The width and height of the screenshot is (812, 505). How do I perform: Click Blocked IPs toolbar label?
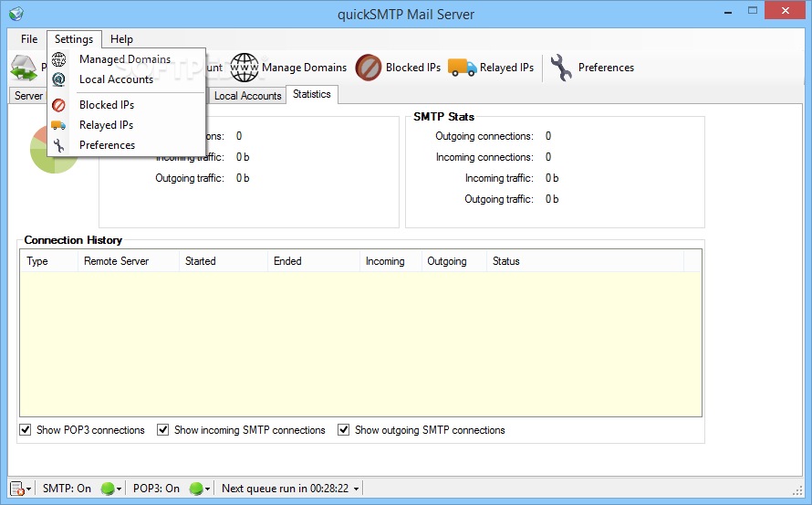coord(413,68)
